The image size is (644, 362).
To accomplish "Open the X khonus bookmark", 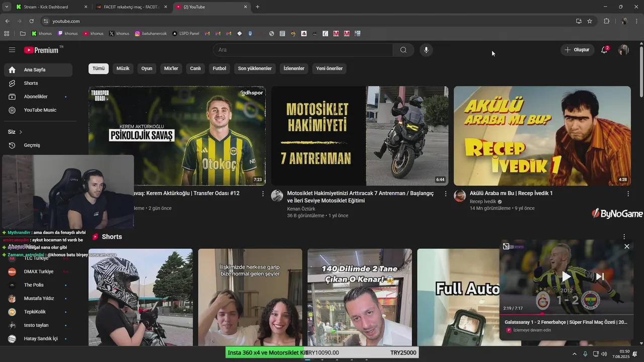I will pos(119,34).
